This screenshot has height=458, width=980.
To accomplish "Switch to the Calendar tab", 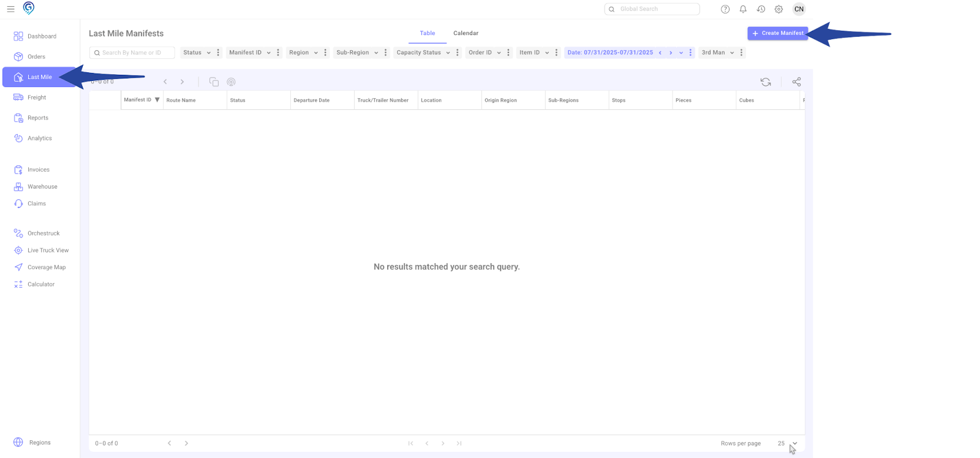I will pyautogui.click(x=466, y=33).
